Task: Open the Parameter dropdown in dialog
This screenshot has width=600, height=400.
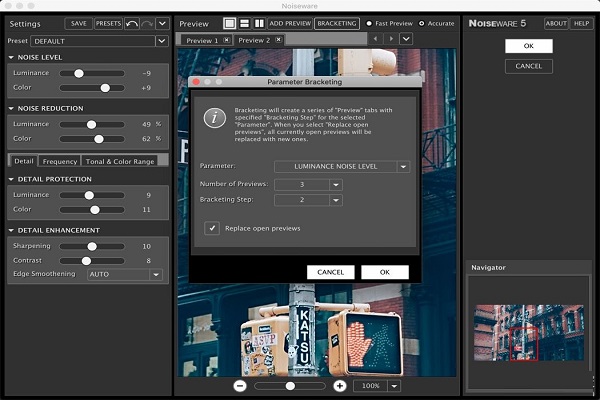Action: pyautogui.click(x=403, y=167)
